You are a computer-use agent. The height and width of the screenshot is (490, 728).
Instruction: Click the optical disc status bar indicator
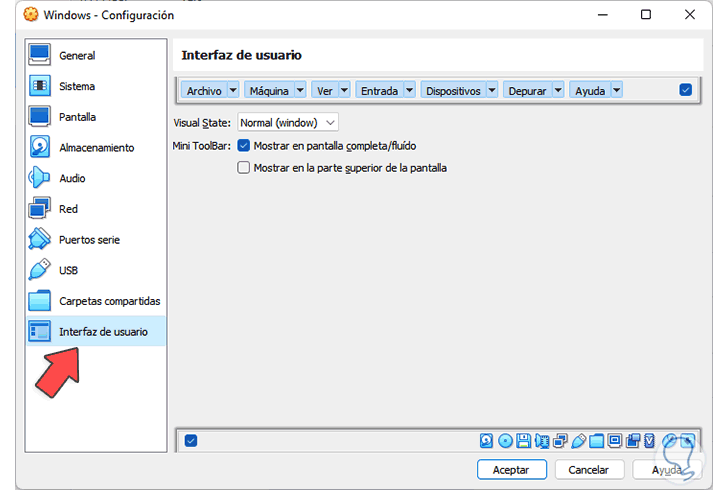(505, 440)
